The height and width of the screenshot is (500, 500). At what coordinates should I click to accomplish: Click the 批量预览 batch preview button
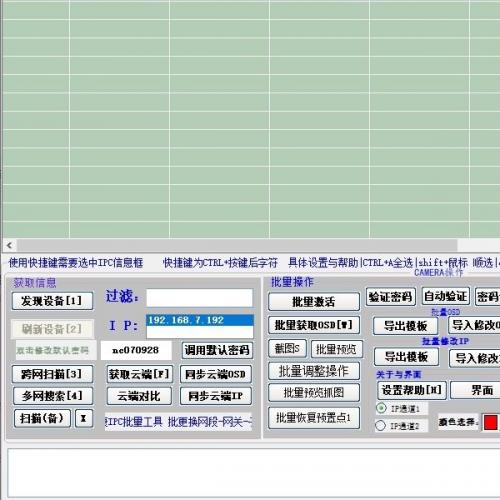tap(336, 349)
